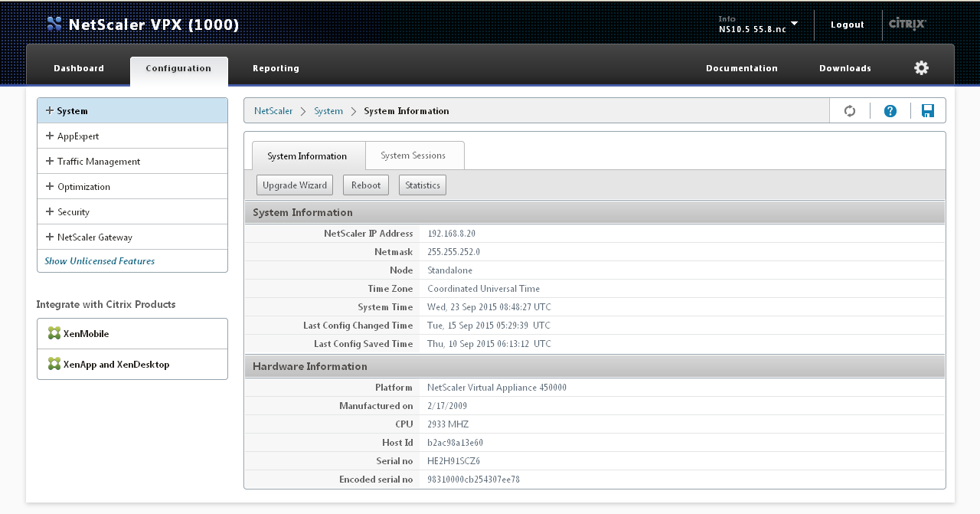Open the settings gear icon

pos(922,68)
